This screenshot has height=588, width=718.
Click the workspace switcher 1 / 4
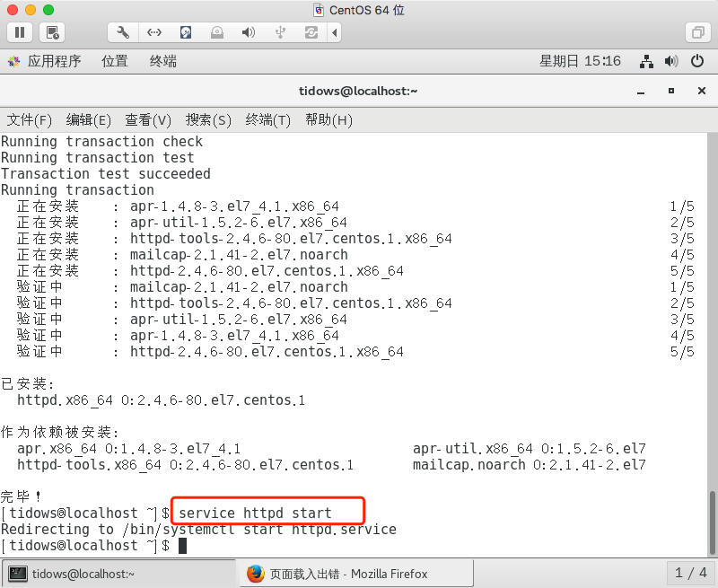[x=690, y=573]
